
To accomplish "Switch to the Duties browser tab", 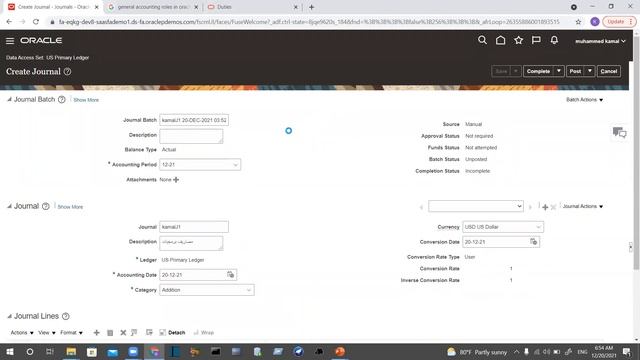I will 253,7.
